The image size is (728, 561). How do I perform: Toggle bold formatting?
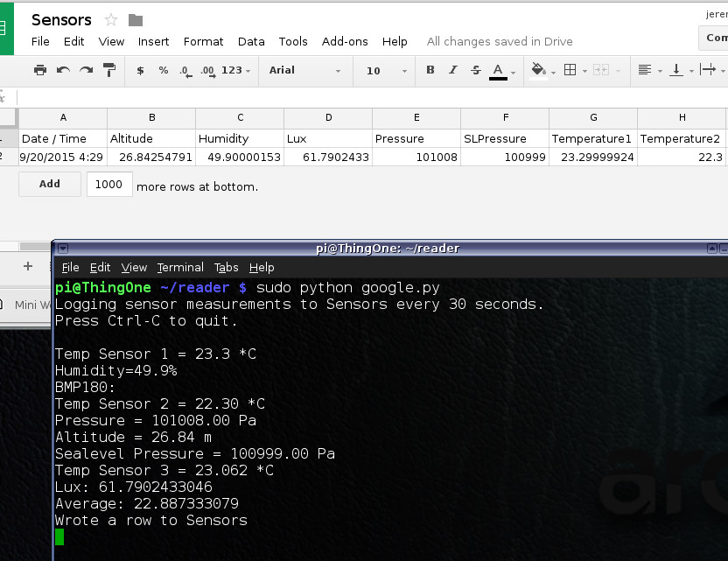pos(430,70)
